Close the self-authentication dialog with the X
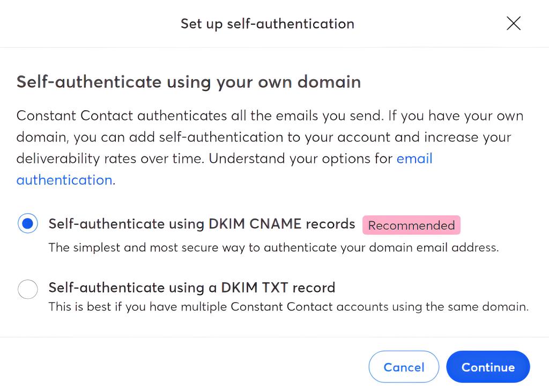The image size is (549, 392). pyautogui.click(x=513, y=24)
